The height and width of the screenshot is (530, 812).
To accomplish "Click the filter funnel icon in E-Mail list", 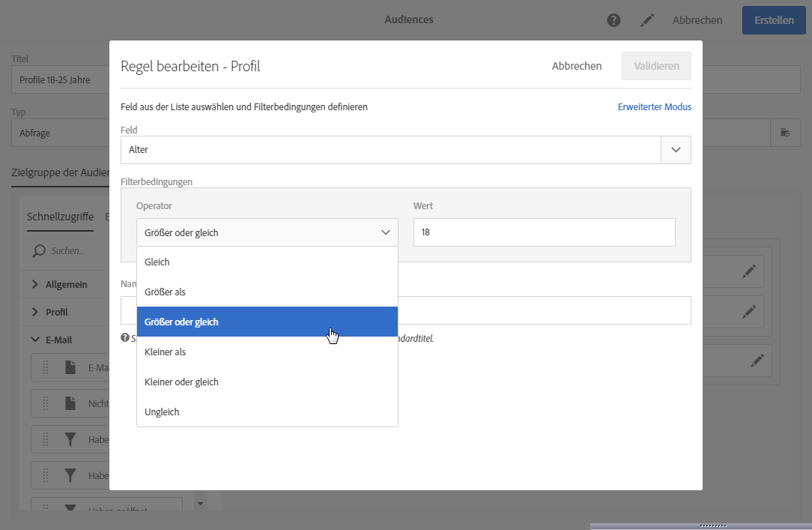I will (70, 440).
